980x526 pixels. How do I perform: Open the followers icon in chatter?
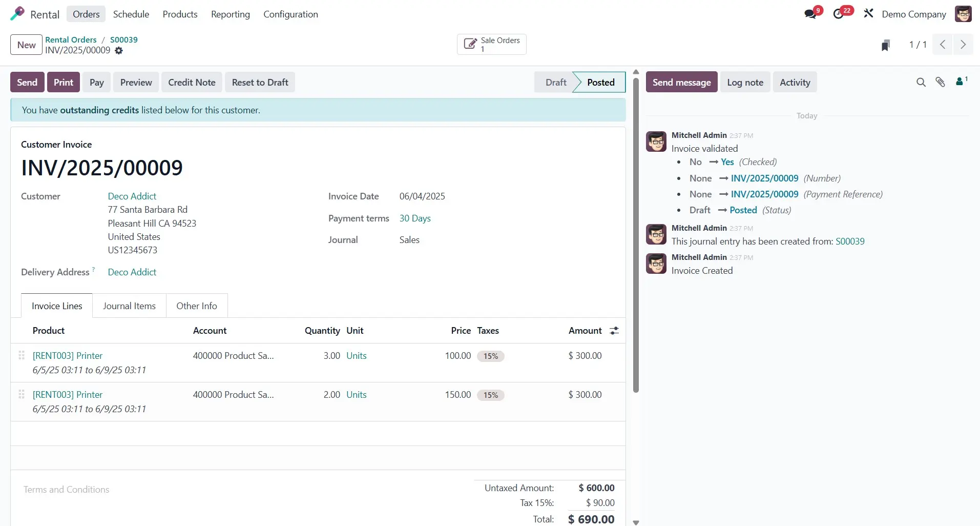[x=961, y=82]
